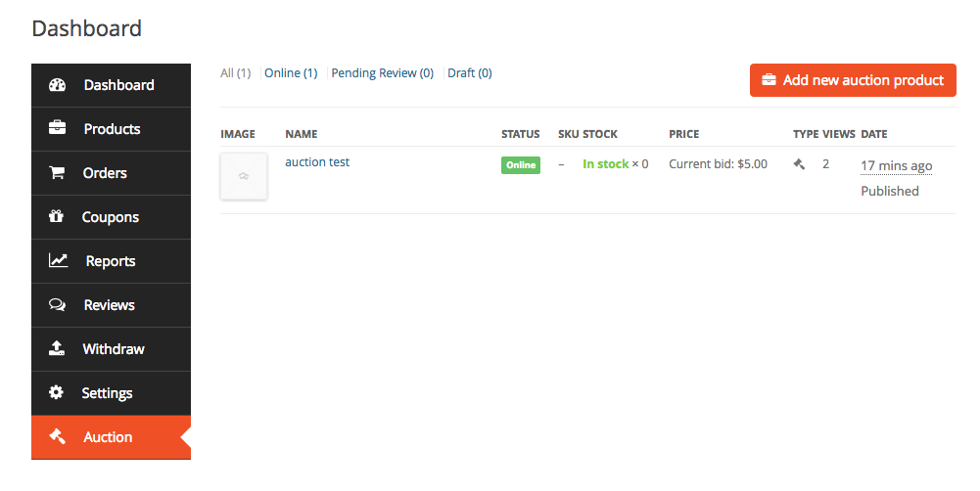Click the DATE column header
The width and height of the screenshot is (980, 491).
pos(873,134)
